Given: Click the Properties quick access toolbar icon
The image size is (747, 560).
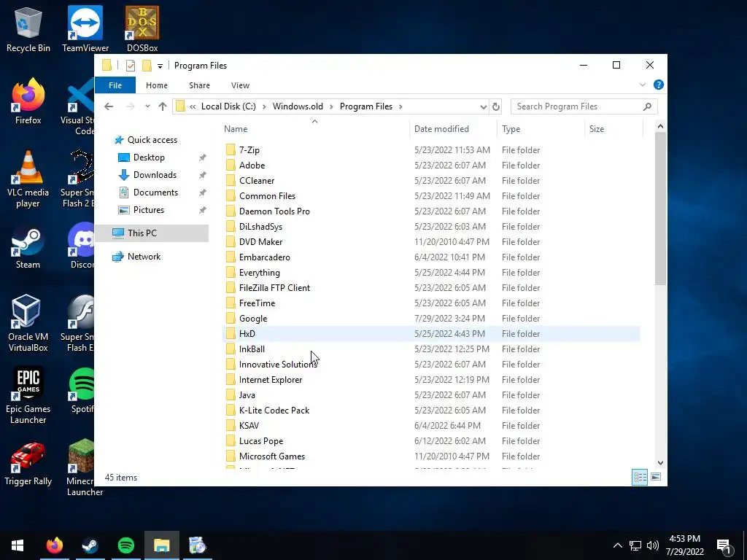Looking at the screenshot, I should (130, 65).
